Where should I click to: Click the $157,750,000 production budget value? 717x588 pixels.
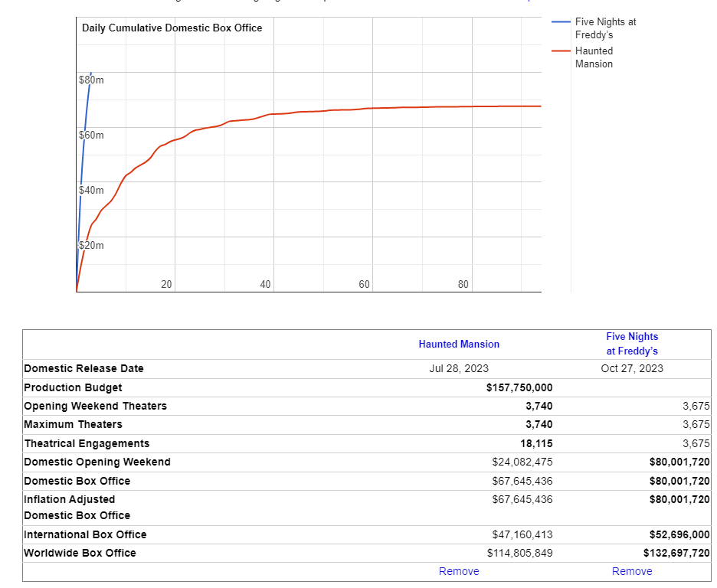(x=519, y=387)
